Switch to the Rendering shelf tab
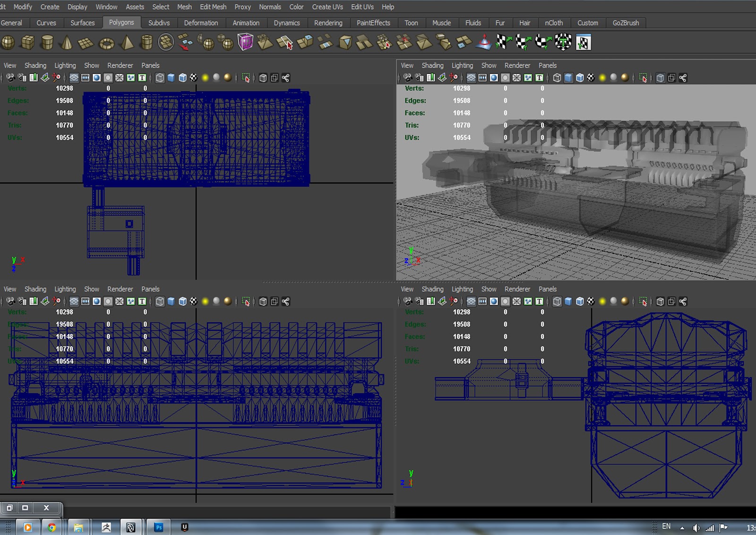756x535 pixels. 328,23
